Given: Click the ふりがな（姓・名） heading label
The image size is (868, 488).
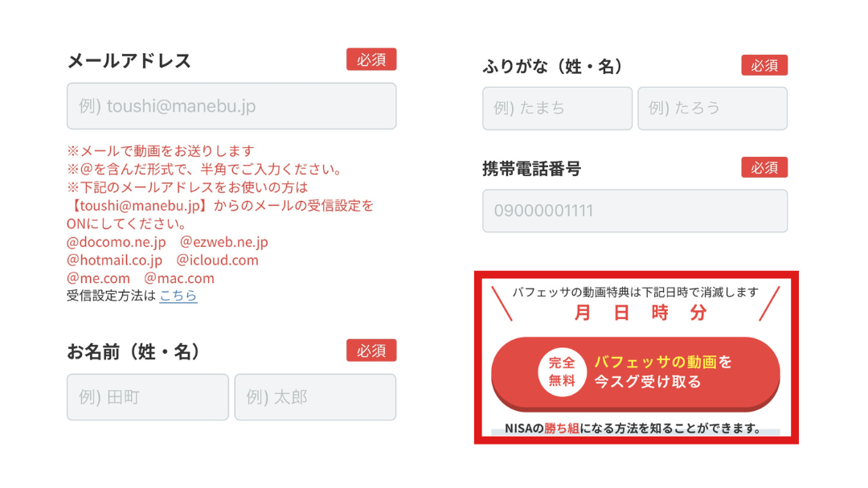Looking at the screenshot, I should [552, 67].
